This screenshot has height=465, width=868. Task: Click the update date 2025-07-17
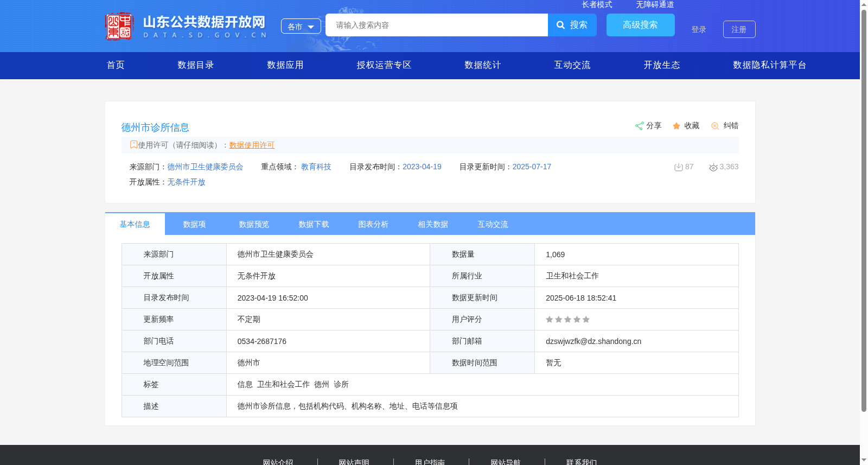point(532,167)
